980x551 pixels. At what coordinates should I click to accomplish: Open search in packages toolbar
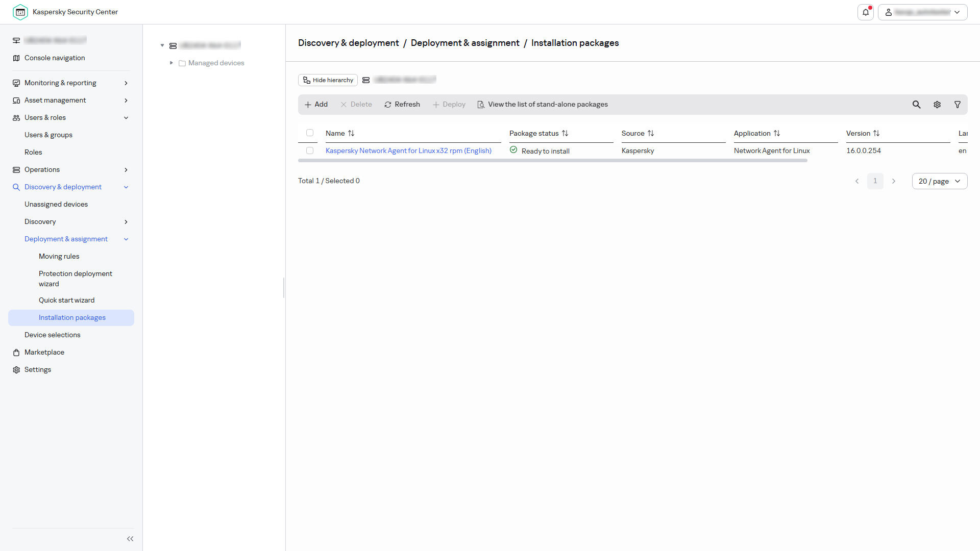pos(917,105)
